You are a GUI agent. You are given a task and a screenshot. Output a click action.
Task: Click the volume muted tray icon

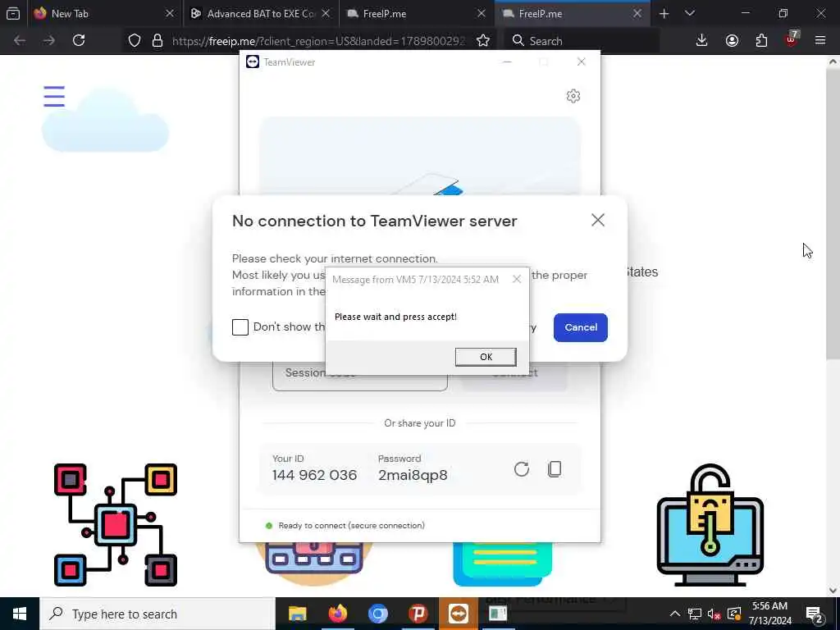pos(714,614)
